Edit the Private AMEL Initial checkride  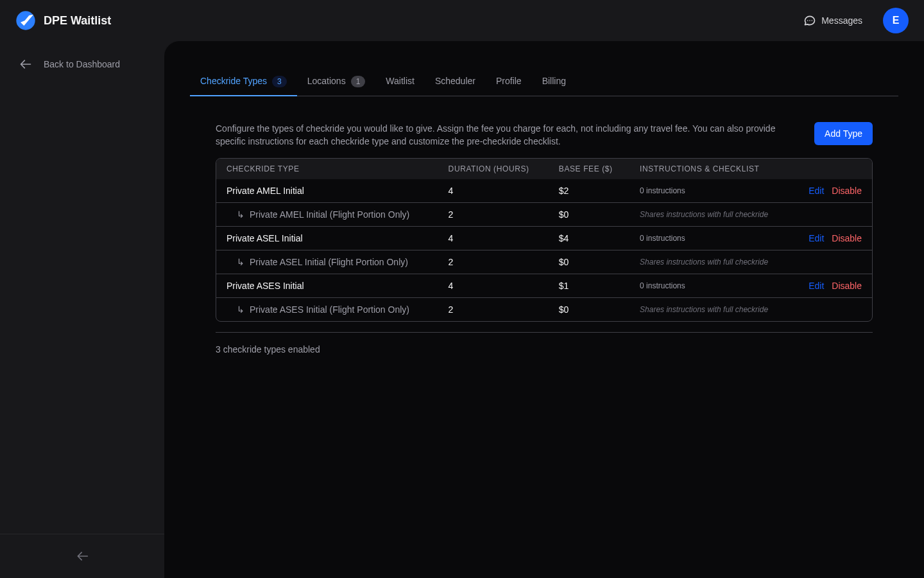pos(816,191)
